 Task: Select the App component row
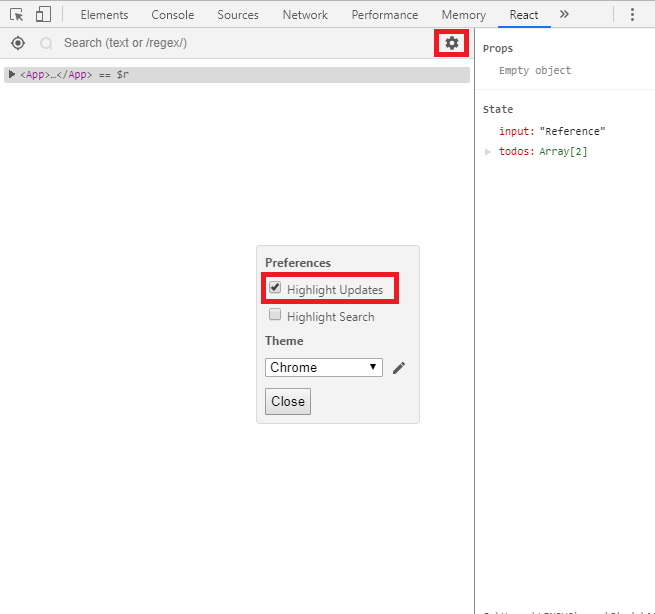click(x=237, y=75)
